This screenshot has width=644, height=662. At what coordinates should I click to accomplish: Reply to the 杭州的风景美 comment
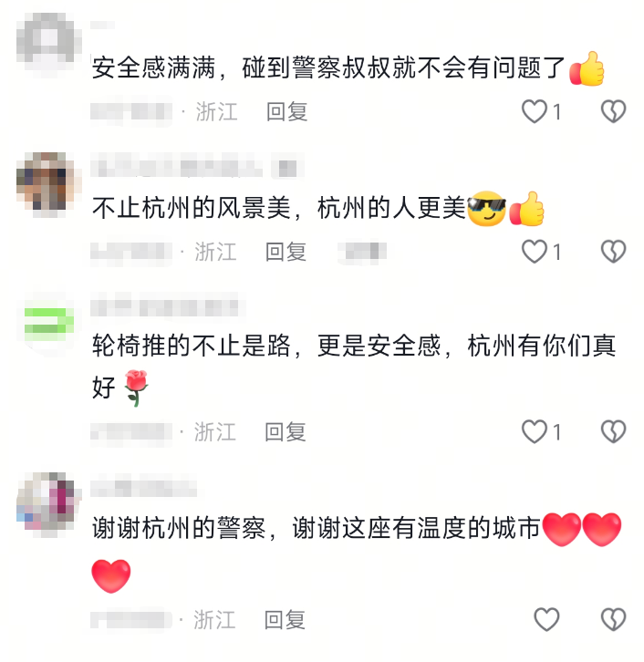(286, 252)
